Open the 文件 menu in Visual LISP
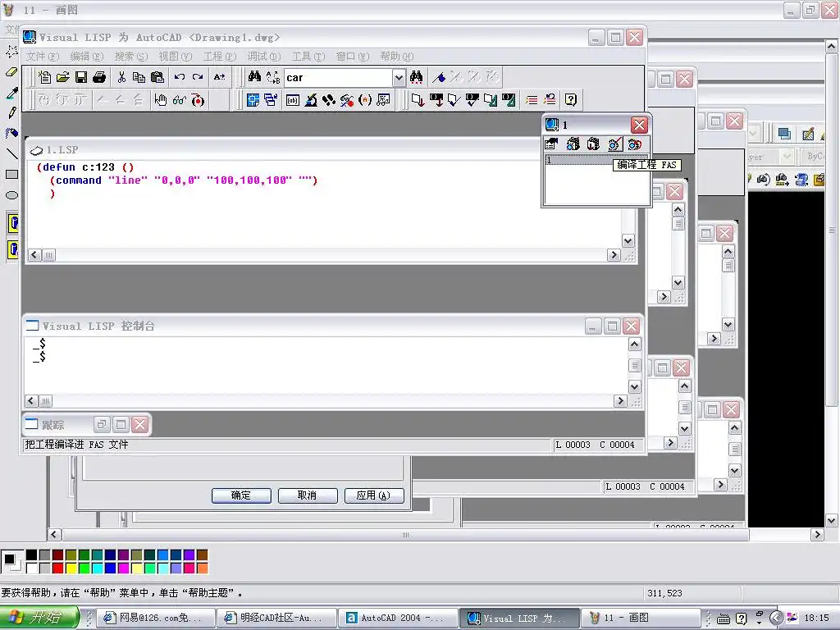The height and width of the screenshot is (630, 840). [x=43, y=57]
